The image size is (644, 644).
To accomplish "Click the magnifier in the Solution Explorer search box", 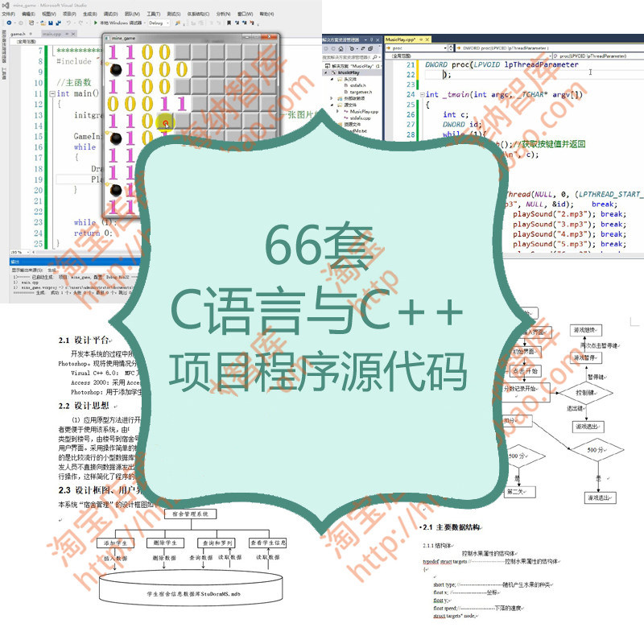I will (375, 56).
